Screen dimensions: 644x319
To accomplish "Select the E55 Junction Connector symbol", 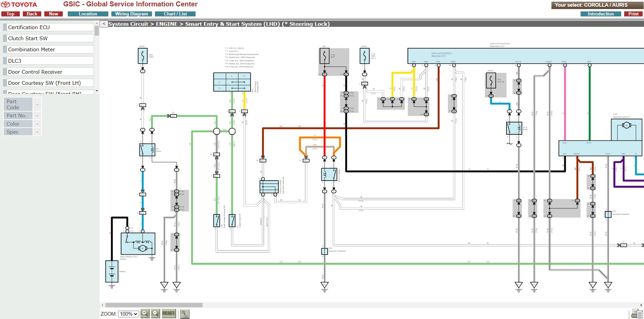I will pos(608,214).
